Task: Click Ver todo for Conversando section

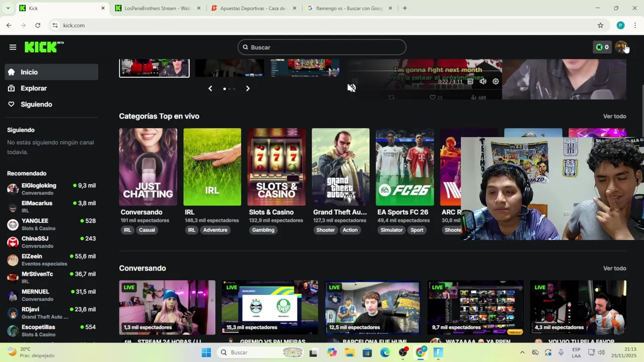Action: point(615,268)
